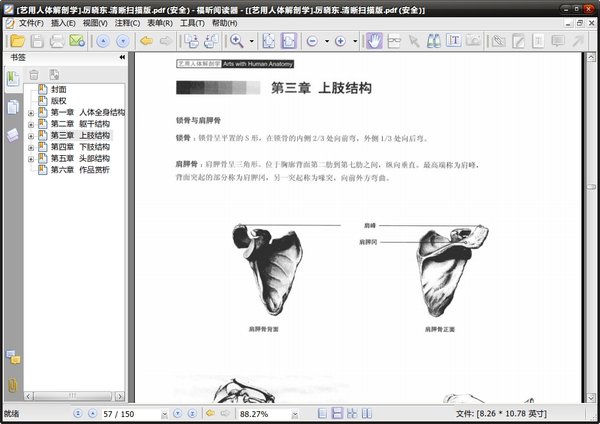The width and height of the screenshot is (600, 424).
Task: Open the pages thumbnail panel icon
Action: [x=13, y=107]
